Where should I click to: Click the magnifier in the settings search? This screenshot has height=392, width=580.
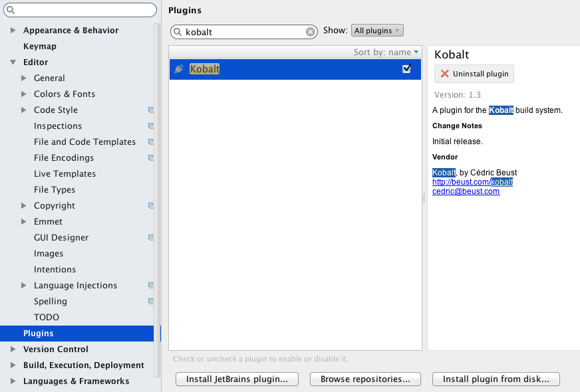pos(11,10)
